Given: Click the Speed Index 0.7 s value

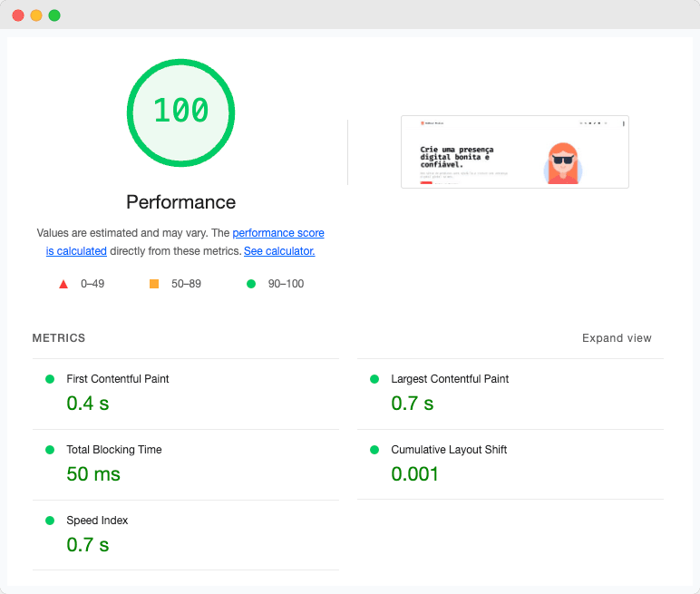Looking at the screenshot, I should (88, 545).
